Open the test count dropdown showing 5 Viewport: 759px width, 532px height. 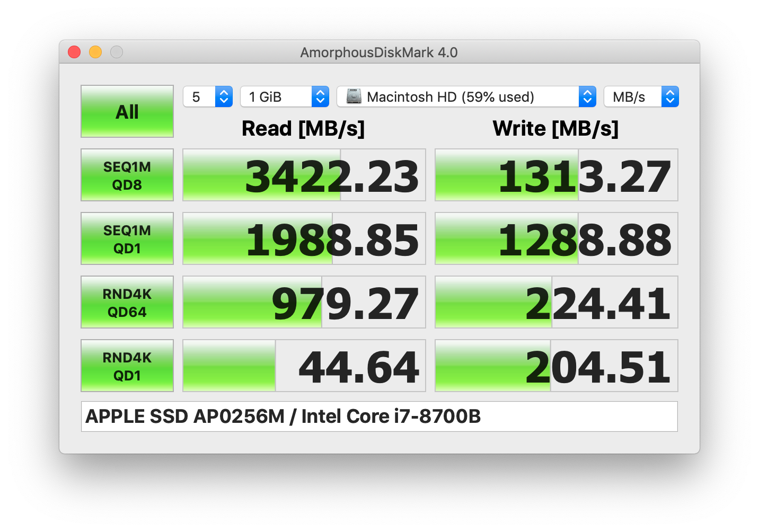click(208, 96)
